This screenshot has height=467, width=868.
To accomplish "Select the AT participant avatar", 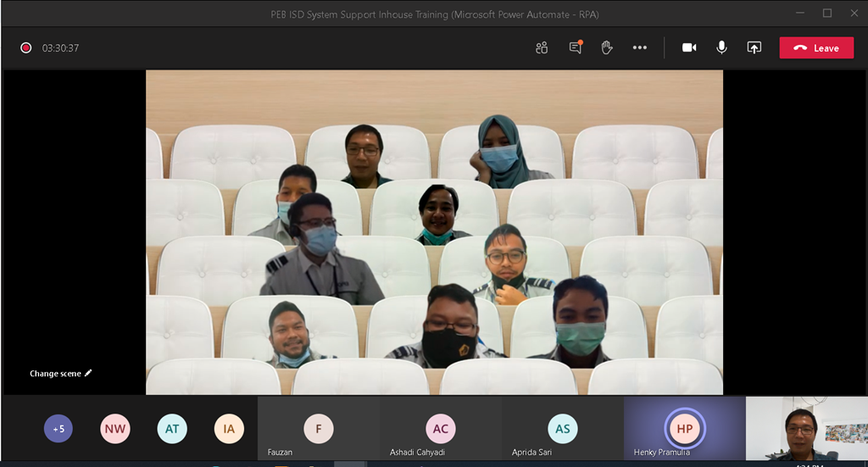I will pyautogui.click(x=172, y=429).
